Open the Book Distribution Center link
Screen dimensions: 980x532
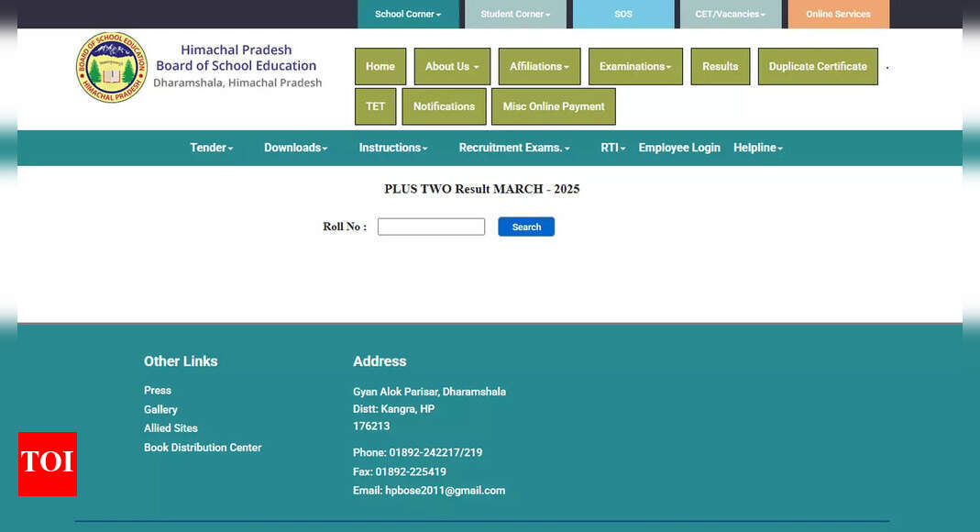point(203,448)
